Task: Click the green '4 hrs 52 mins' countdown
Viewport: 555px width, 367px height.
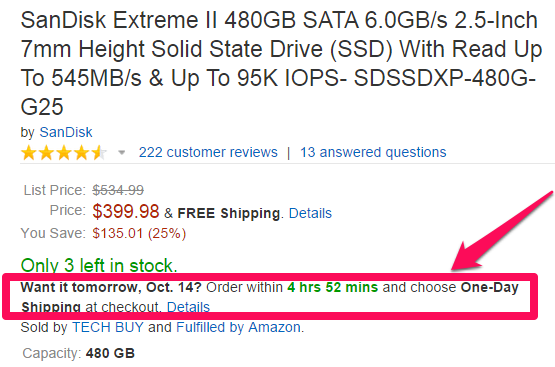Action: click(x=333, y=287)
